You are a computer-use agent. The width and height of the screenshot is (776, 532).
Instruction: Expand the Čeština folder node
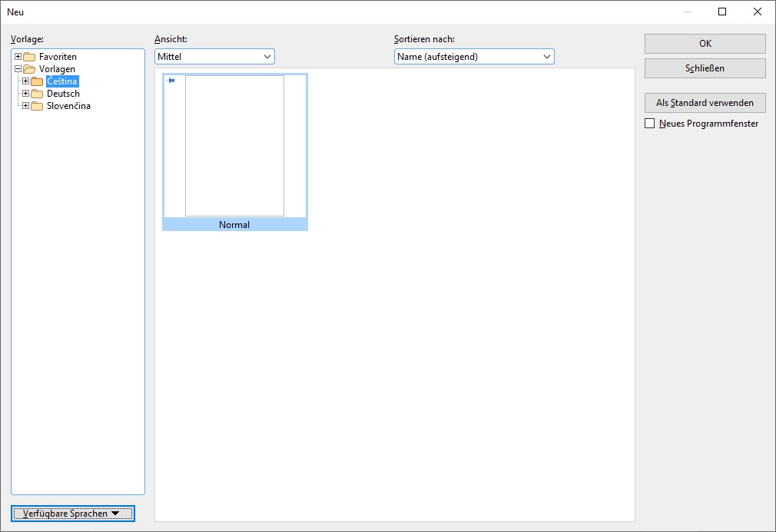tap(25, 81)
